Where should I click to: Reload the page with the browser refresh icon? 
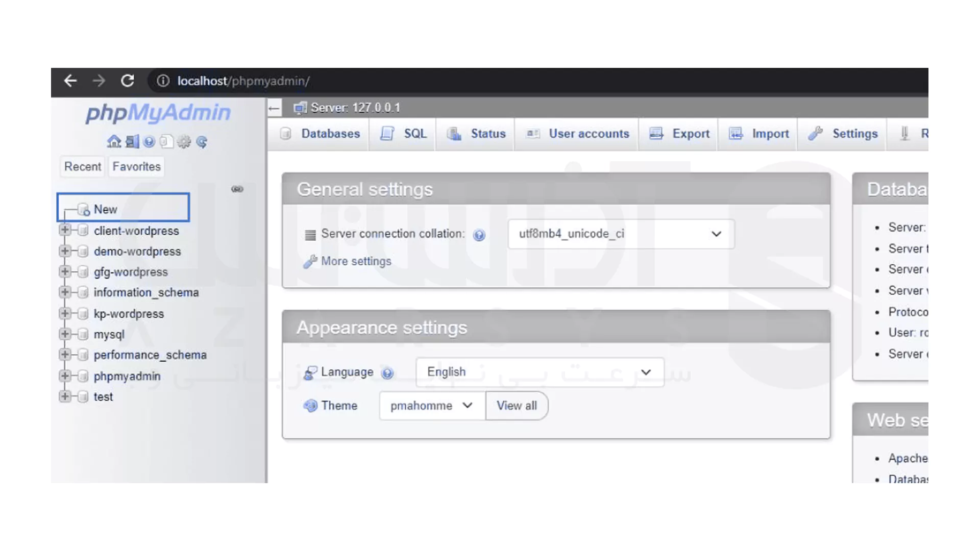pos(128,81)
